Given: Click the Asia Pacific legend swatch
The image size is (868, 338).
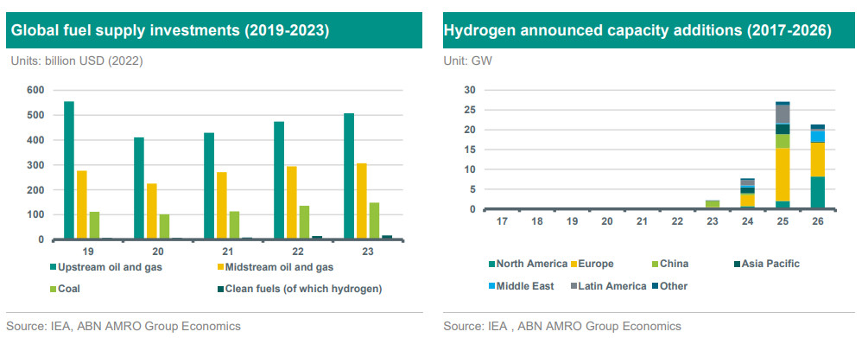Looking at the screenshot, I should coord(737,264).
